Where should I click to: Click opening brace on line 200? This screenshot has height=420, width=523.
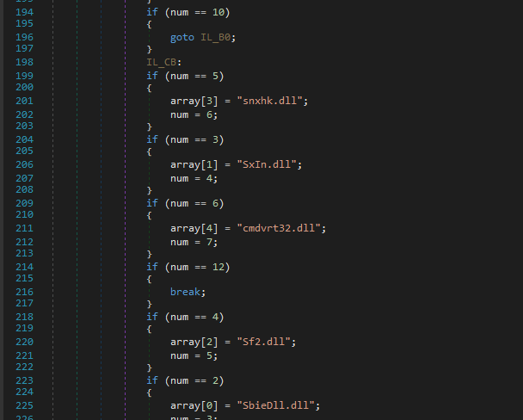(149, 88)
